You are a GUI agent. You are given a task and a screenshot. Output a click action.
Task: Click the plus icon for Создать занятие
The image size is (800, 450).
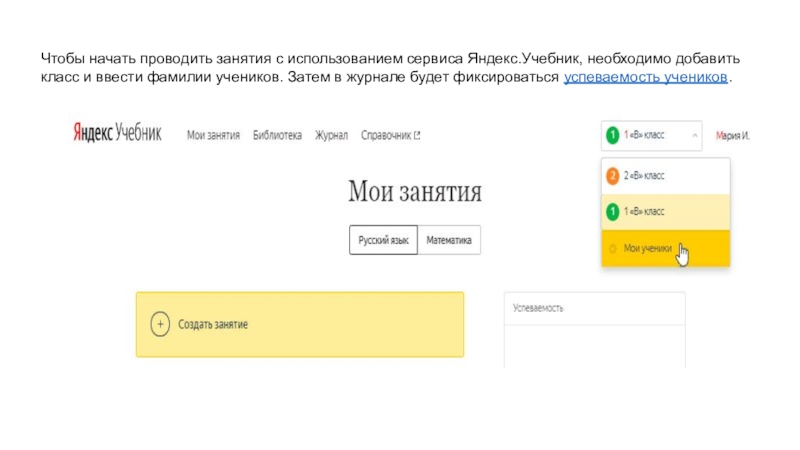[159, 325]
